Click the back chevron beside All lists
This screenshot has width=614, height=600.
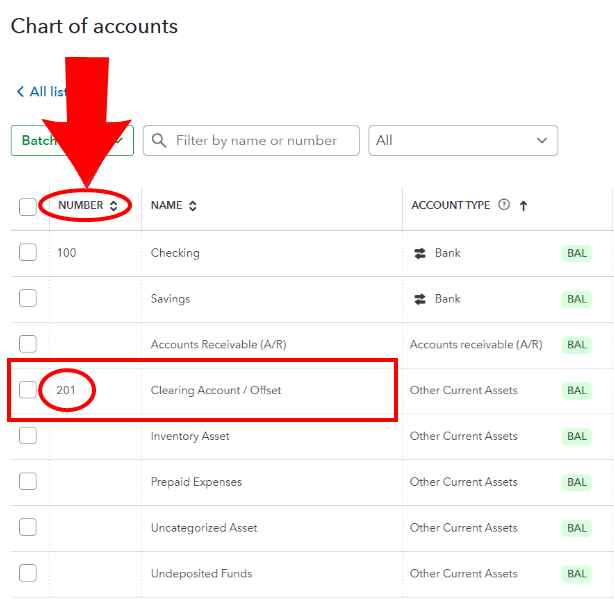(x=20, y=92)
